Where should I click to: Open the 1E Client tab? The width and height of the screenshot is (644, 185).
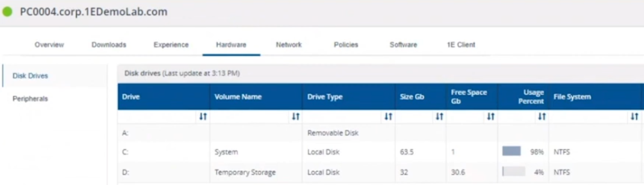point(461,45)
